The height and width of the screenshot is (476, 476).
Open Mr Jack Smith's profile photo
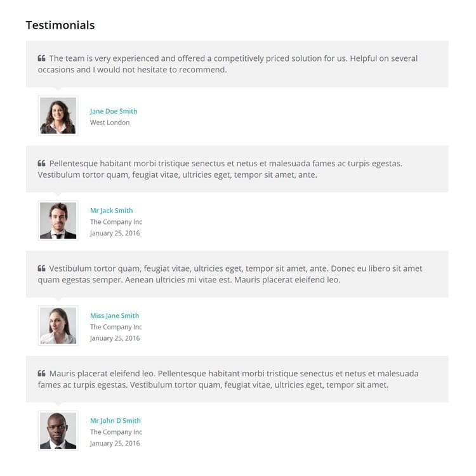58,220
